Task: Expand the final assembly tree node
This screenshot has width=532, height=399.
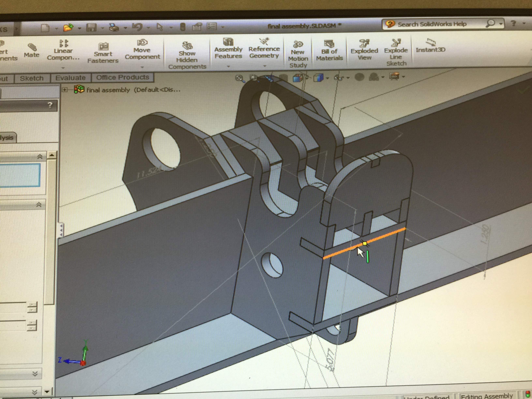Action: 64,90
